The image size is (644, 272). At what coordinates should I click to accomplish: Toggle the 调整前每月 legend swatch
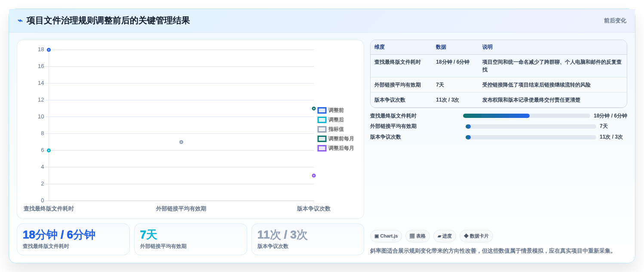pyautogui.click(x=322, y=139)
